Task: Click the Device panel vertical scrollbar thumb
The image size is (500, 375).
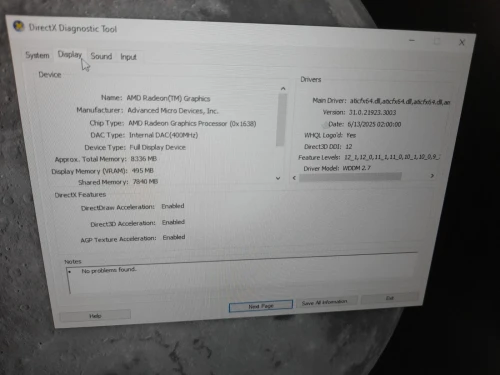Action: coord(281,120)
